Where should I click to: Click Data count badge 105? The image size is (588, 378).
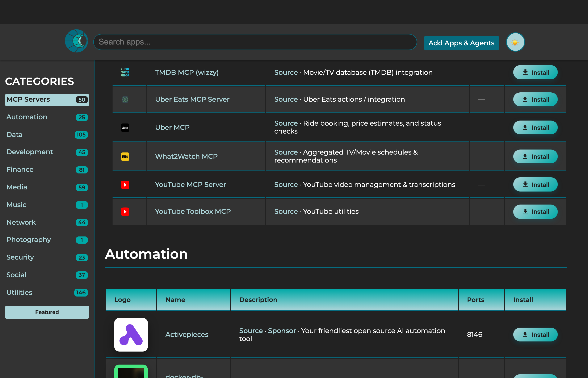[x=81, y=135]
